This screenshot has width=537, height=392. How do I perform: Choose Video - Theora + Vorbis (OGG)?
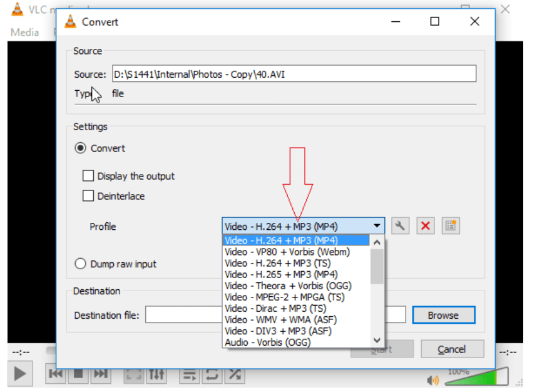coord(296,286)
